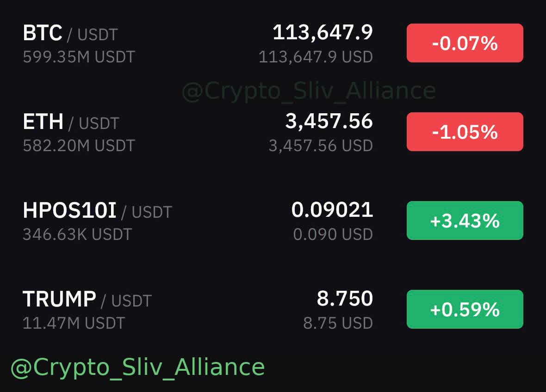Open the TRUMP / USDT pair row

tap(273, 309)
